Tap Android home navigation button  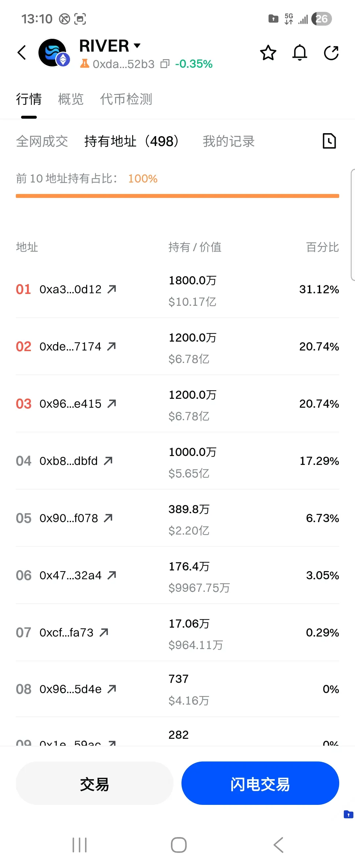(x=178, y=845)
